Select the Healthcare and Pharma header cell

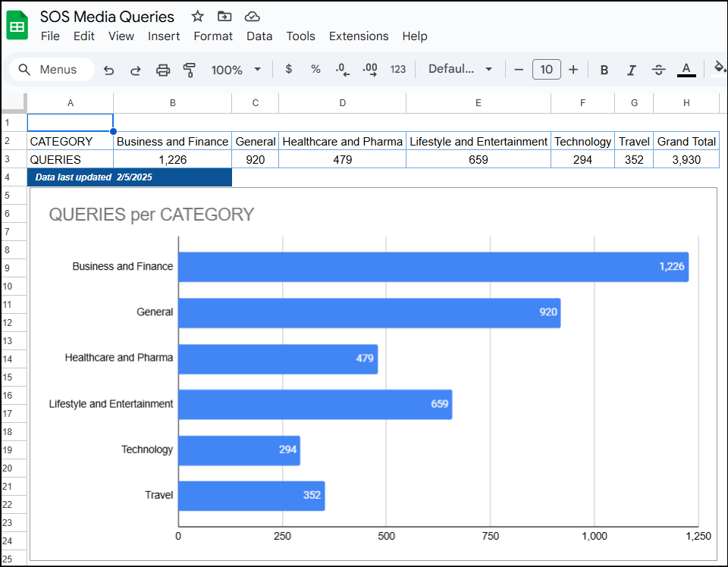tap(343, 141)
